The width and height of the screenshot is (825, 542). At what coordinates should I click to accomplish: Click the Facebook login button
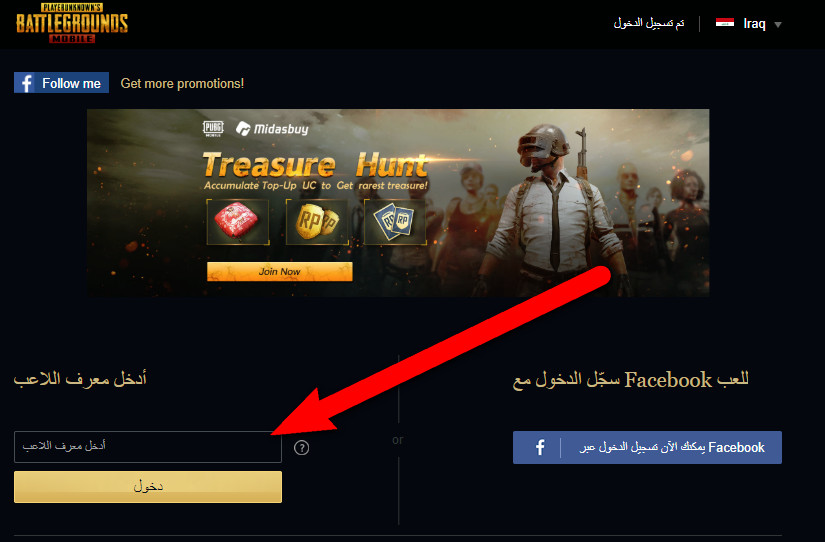coord(647,447)
